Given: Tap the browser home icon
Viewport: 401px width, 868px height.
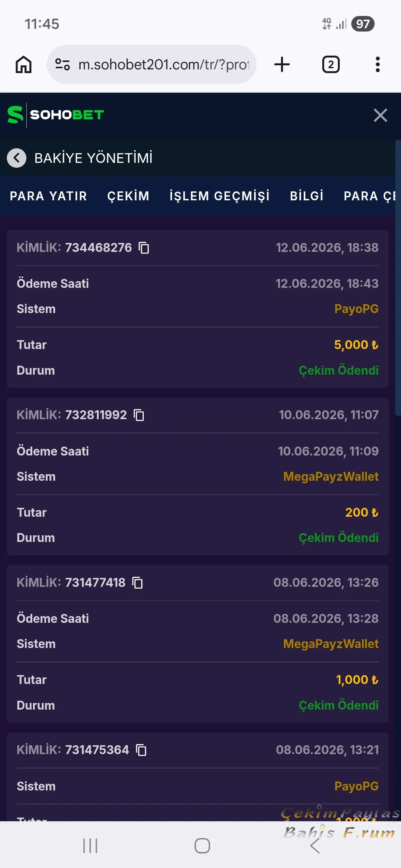Looking at the screenshot, I should coord(23,65).
